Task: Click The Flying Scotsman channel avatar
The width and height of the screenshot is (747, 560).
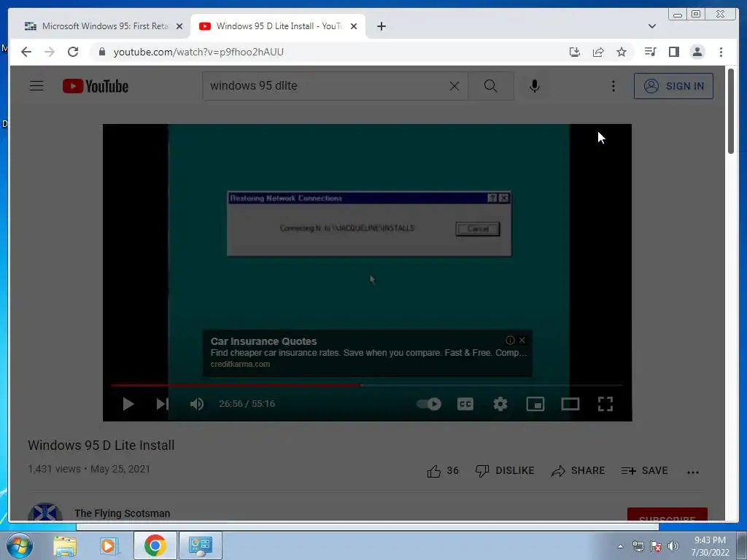Action: pyautogui.click(x=44, y=513)
